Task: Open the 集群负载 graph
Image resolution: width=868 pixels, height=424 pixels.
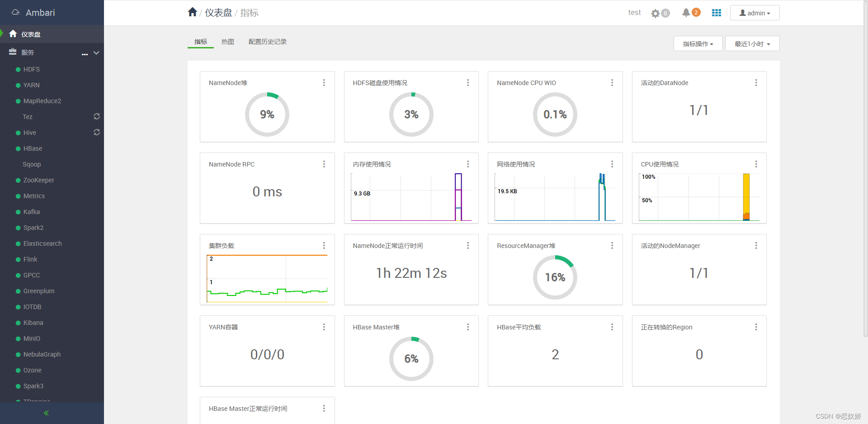Action: click(267, 278)
